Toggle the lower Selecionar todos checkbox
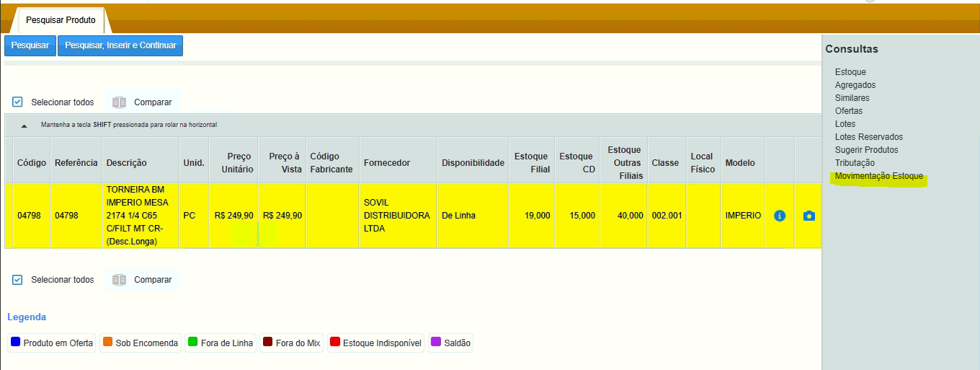The height and width of the screenshot is (370, 980). pos(18,280)
